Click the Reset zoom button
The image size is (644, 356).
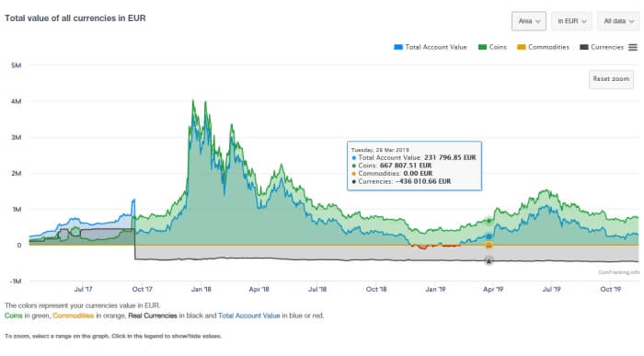[611, 79]
